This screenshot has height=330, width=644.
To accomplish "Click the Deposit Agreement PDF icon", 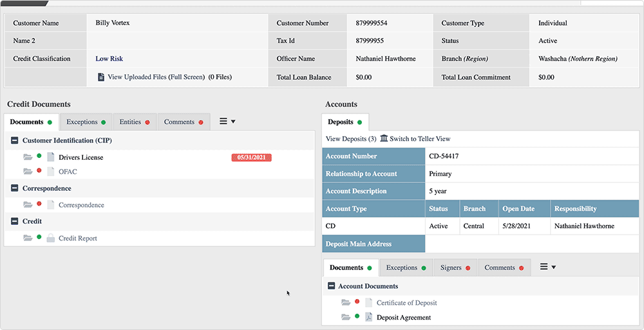I will (369, 317).
